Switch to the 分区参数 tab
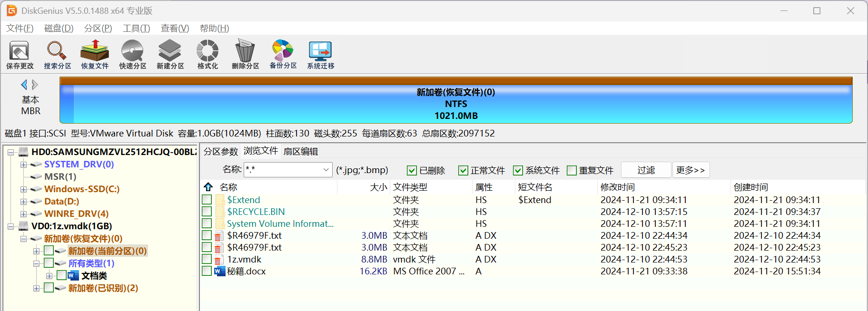 click(221, 152)
